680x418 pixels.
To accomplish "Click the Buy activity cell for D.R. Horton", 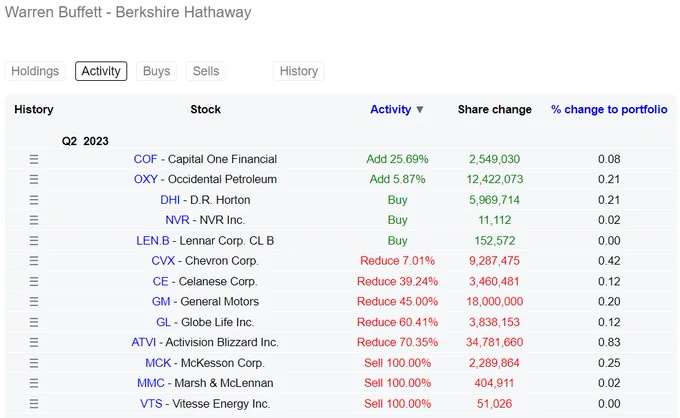I will click(x=397, y=200).
